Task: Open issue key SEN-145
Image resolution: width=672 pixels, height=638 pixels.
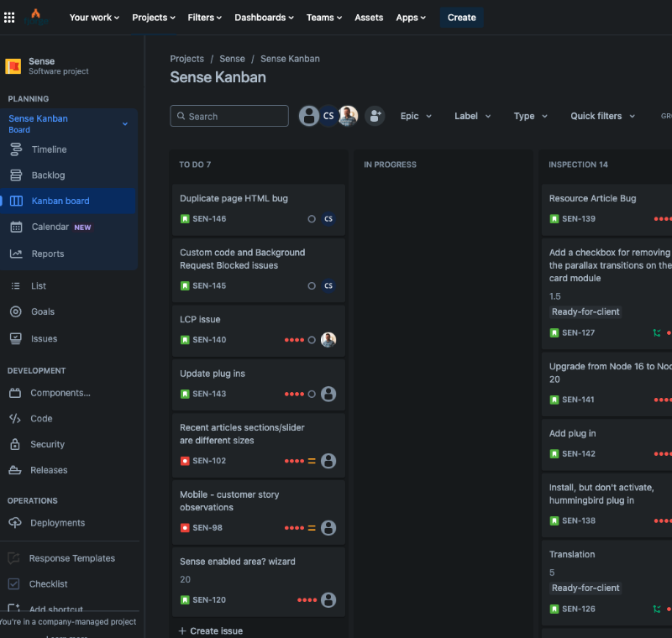Action: (x=209, y=285)
